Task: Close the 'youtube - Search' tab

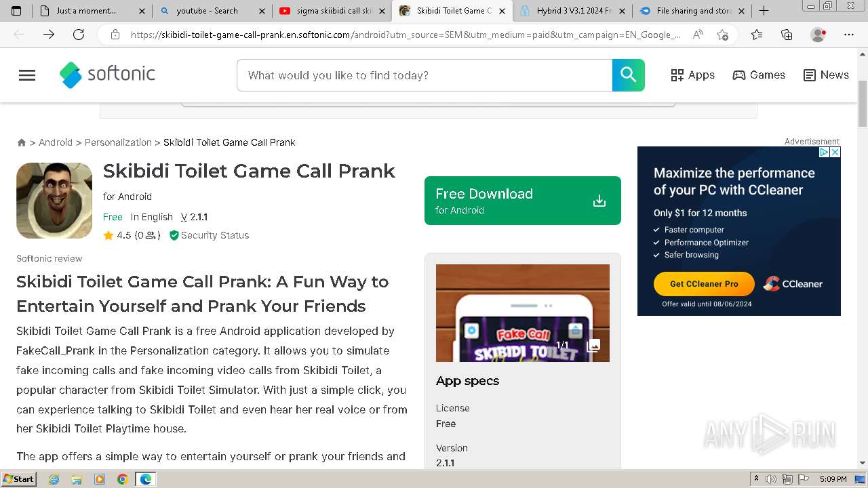Action: 262,11
